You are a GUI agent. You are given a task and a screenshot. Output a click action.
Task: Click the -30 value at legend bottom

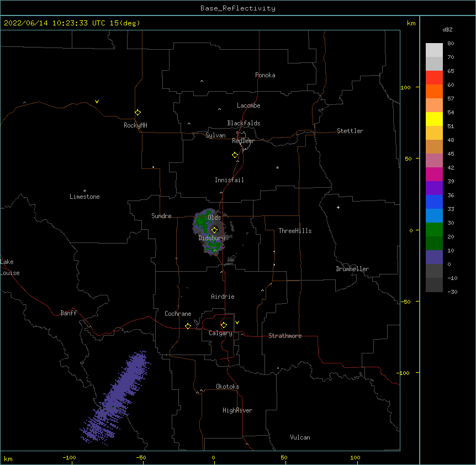pyautogui.click(x=452, y=292)
